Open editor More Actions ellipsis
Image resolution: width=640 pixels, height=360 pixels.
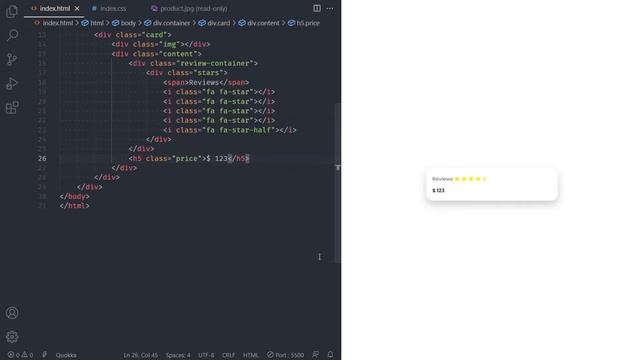pyautogui.click(x=330, y=8)
